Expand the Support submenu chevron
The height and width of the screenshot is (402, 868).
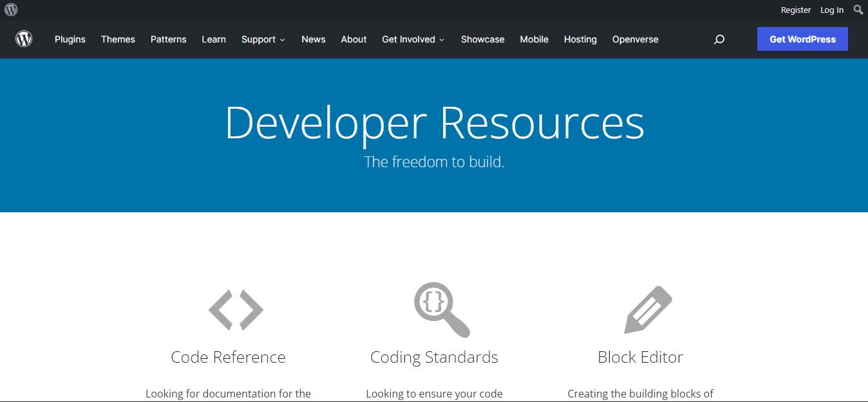point(282,40)
